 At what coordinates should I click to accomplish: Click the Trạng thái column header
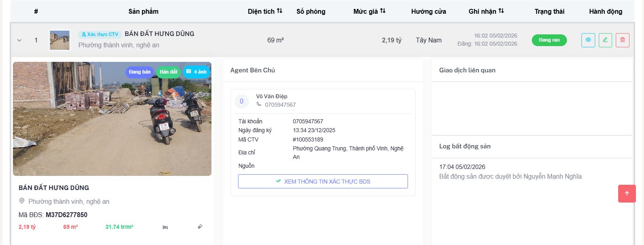tap(550, 11)
